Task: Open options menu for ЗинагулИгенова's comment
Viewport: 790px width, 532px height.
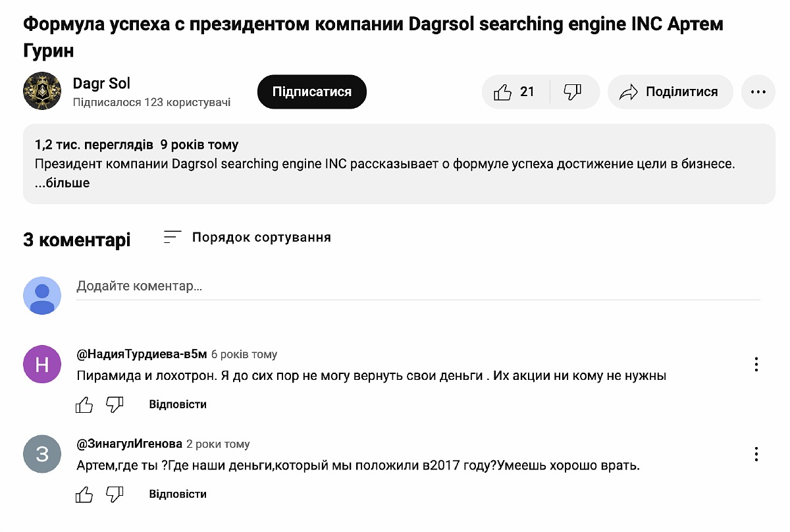Action: 756,454
